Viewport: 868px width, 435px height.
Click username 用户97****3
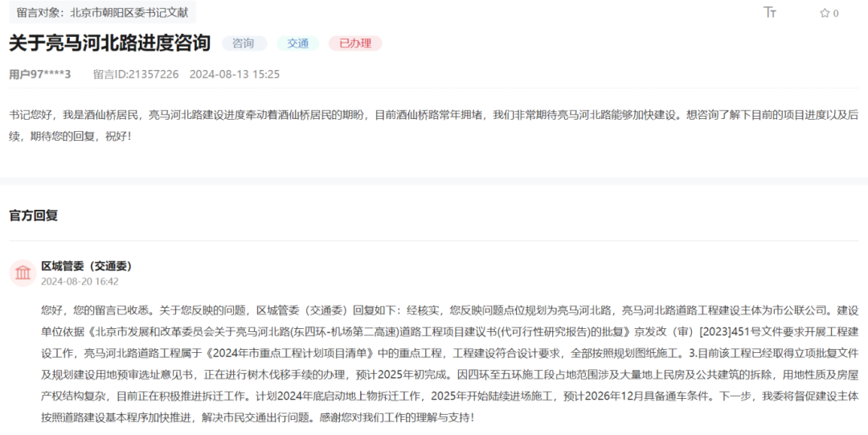(40, 74)
